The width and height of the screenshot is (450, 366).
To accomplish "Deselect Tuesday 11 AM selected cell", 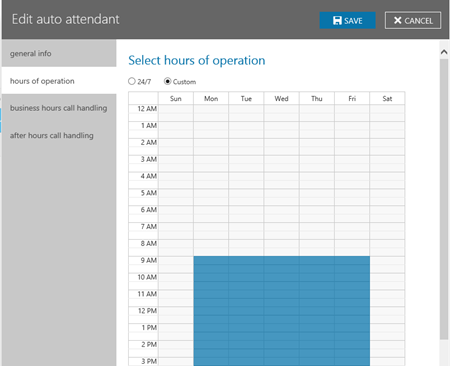I will 246,294.
